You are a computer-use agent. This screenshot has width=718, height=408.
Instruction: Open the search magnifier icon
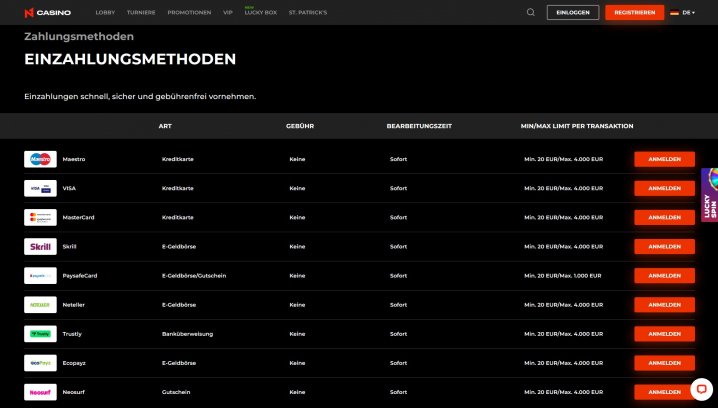[x=531, y=12]
